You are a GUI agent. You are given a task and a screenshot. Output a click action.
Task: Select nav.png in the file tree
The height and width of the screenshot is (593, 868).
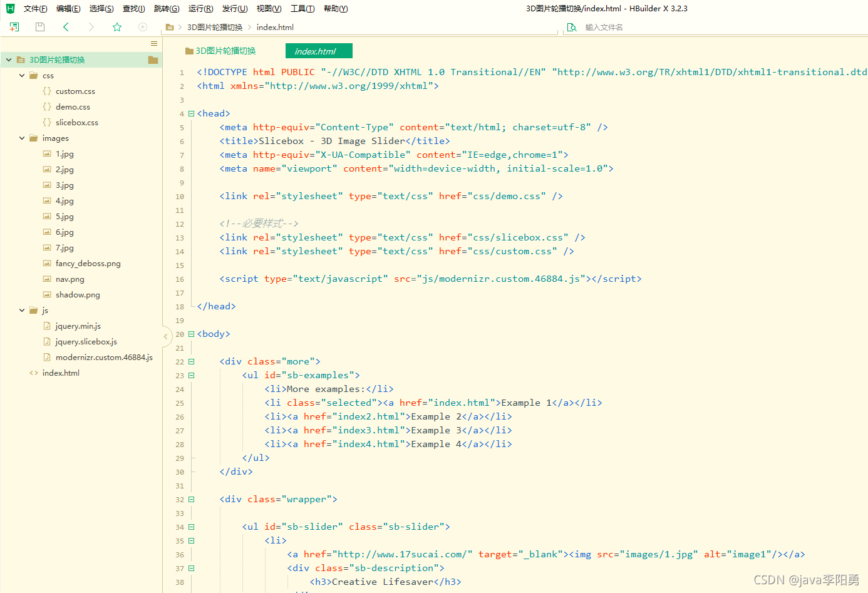[x=70, y=279]
